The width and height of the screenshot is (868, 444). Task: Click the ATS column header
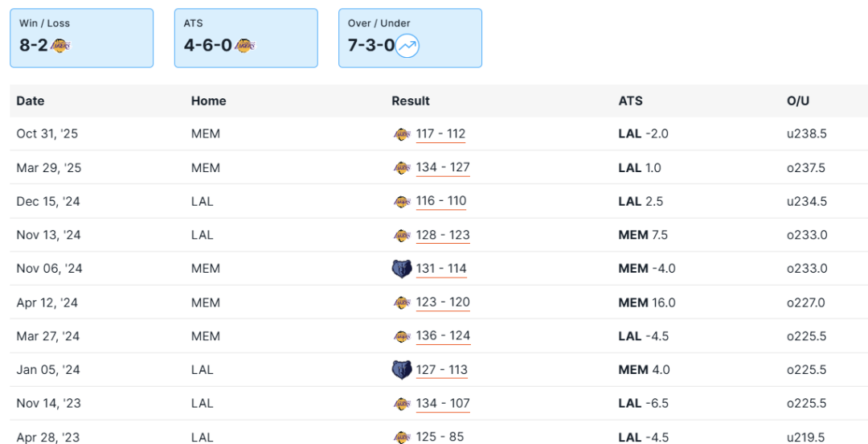630,101
